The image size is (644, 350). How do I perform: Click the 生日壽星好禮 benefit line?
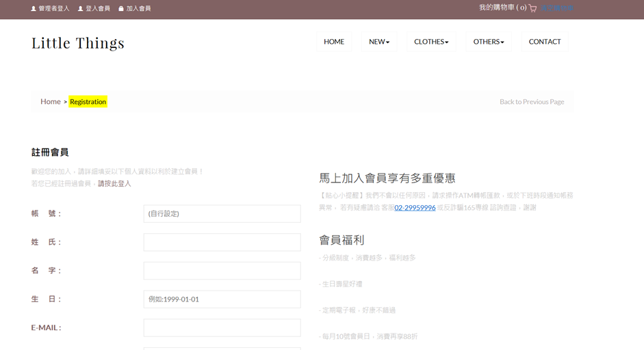point(341,284)
